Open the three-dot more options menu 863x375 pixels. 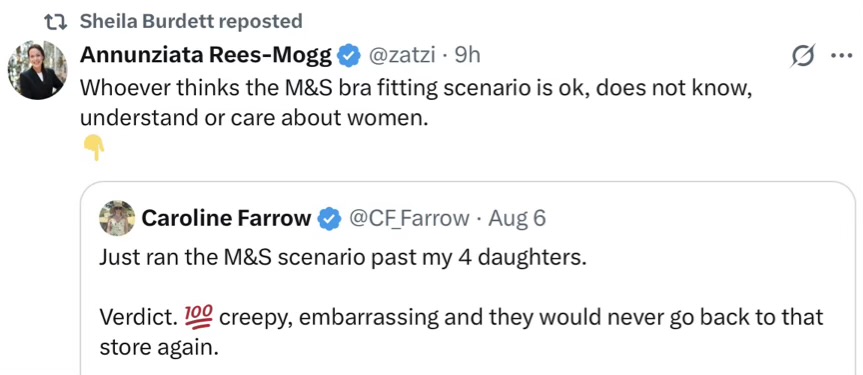click(x=840, y=57)
